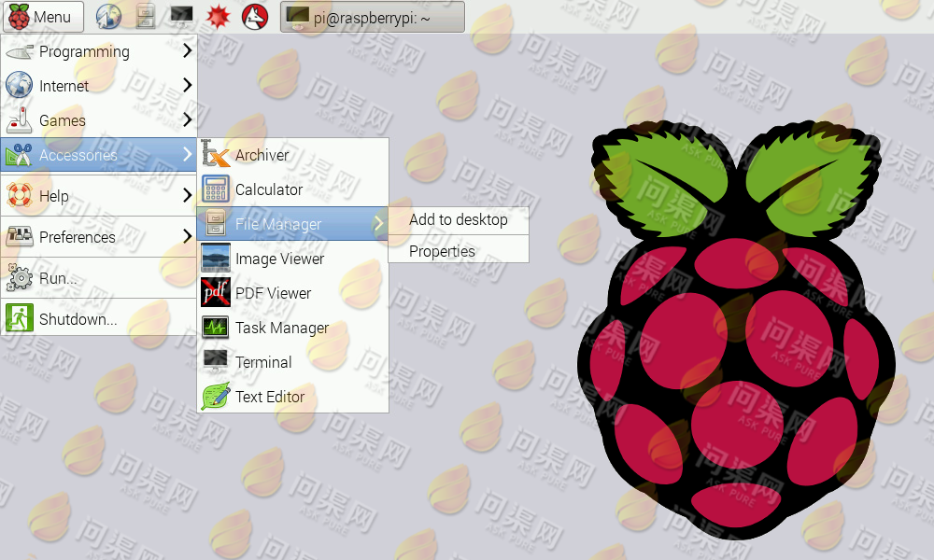The height and width of the screenshot is (560, 934).
Task: Click the Terminal monitor icon in the submenu
Action: (215, 361)
